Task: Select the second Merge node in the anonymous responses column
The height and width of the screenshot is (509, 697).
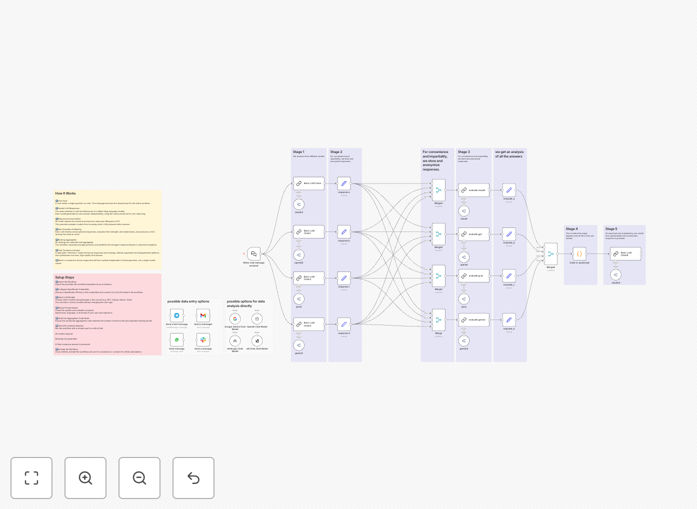Action: click(439, 234)
